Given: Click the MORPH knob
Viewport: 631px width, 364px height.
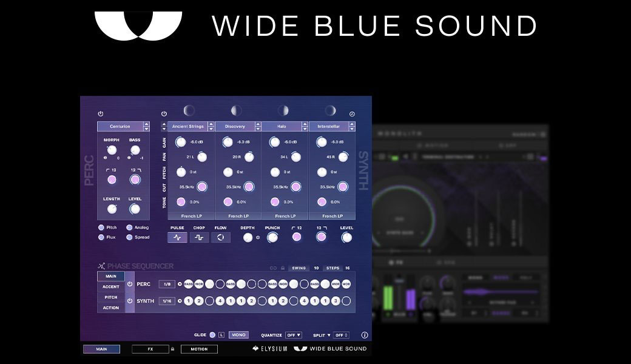Looking at the screenshot, I should pos(112,150).
